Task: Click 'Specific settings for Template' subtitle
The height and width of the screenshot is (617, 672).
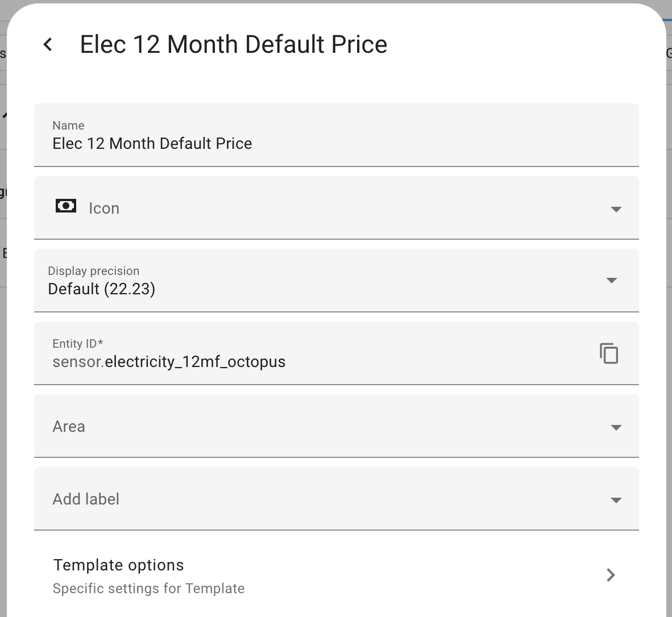Action: click(x=148, y=589)
